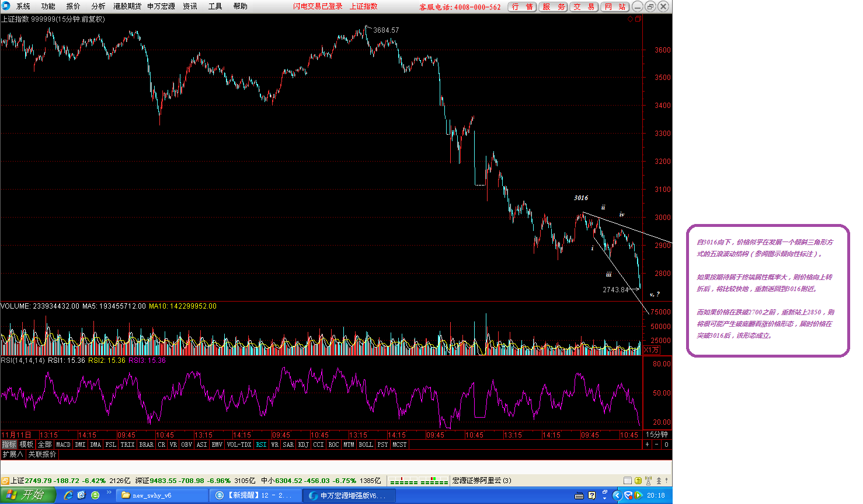This screenshot has width=863, height=504.
Task: Click the 闪电交易已登录 status link
Action: (318, 6)
